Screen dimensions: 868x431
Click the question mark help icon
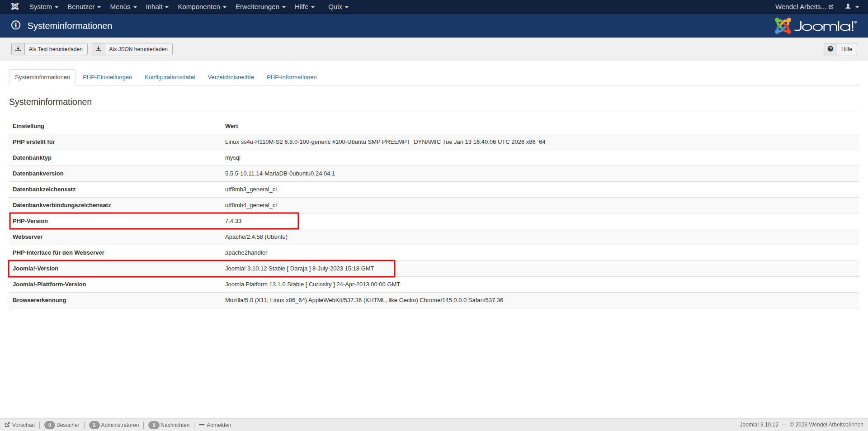click(830, 49)
